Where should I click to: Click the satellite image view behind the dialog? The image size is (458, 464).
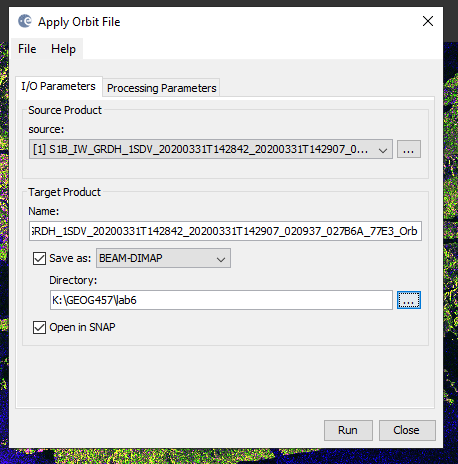pyautogui.click(x=451, y=233)
